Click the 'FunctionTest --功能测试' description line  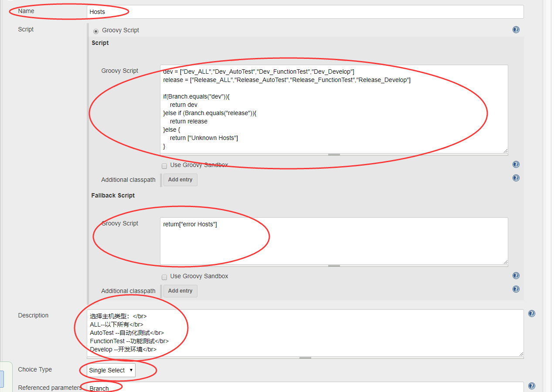[x=129, y=341]
